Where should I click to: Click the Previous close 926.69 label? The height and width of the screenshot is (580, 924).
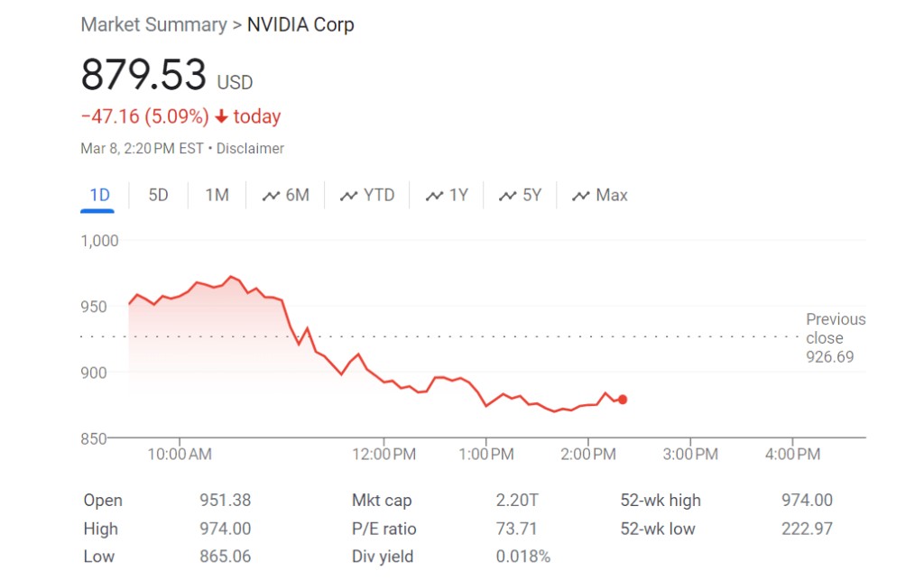tap(835, 338)
